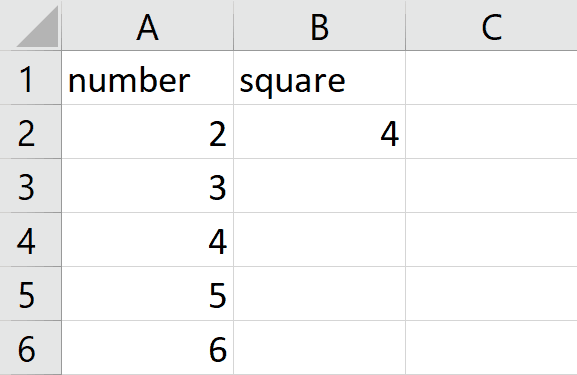This screenshot has height=375, width=577.
Task: Select row 2 header
Action: 31,132
